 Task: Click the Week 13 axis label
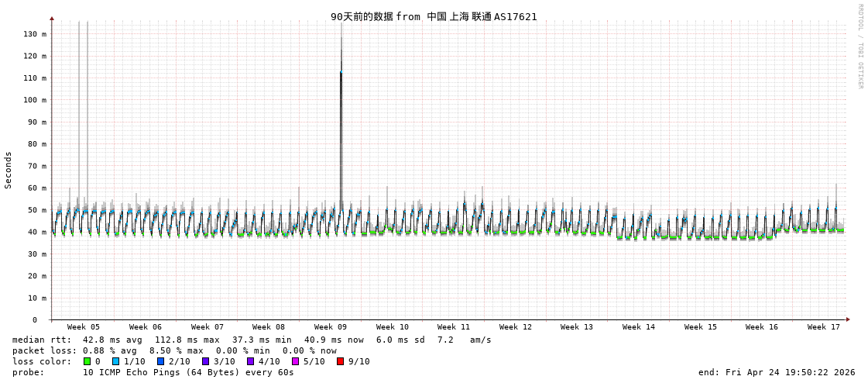577,327
